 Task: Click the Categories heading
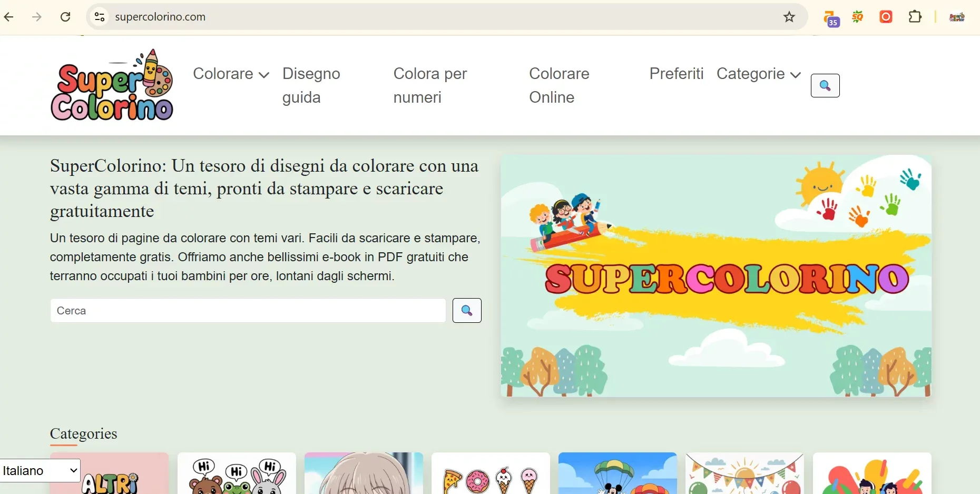[x=84, y=433]
